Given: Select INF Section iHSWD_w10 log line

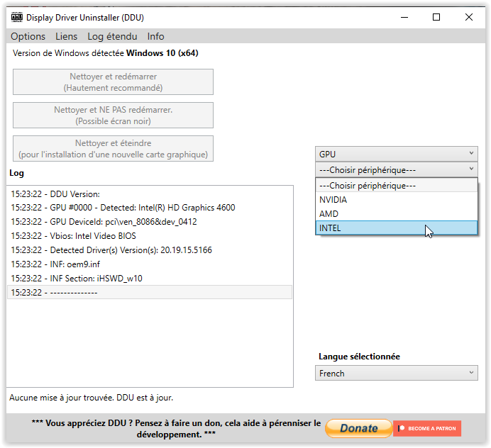Looking at the screenshot, I should click(150, 279).
